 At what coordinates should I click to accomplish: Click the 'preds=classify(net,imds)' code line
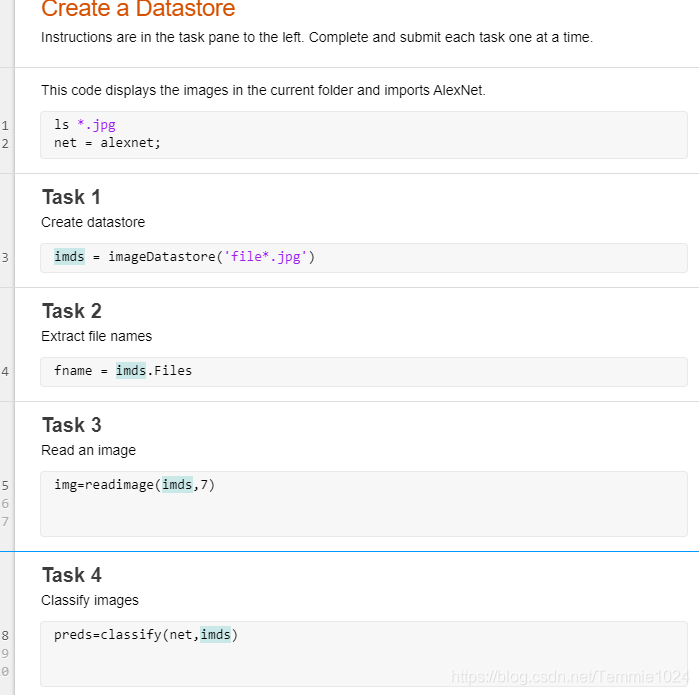pos(146,635)
